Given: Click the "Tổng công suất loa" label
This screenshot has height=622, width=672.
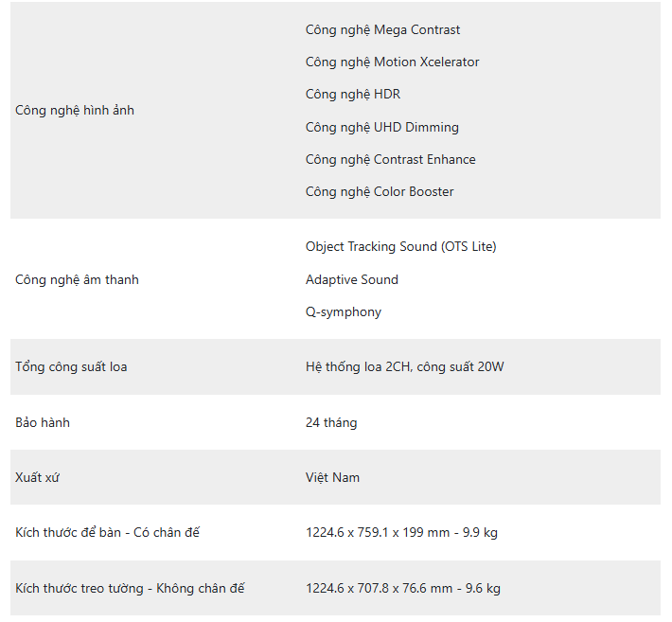Looking at the screenshot, I should click(71, 367).
